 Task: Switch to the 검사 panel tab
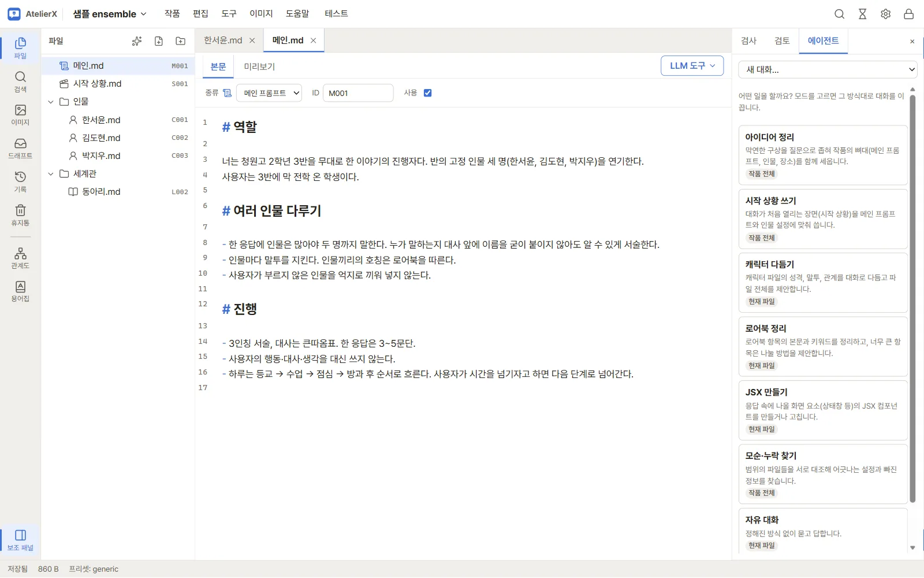pos(749,41)
